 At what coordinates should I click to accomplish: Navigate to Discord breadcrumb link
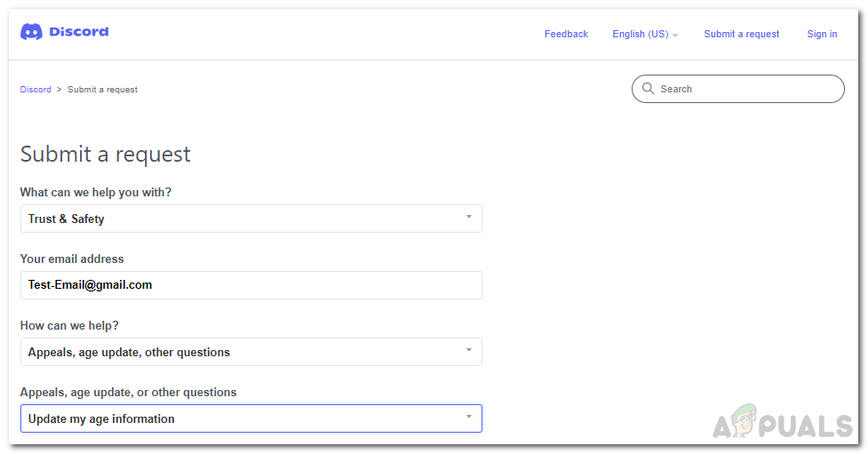coord(36,90)
